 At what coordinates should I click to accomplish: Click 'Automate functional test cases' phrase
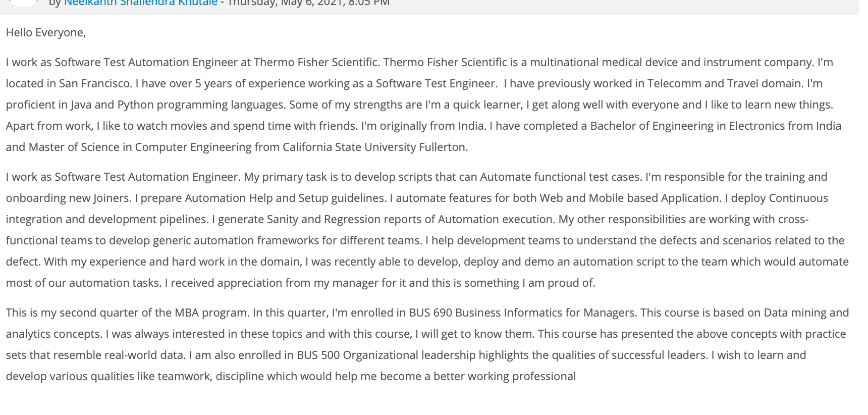[x=561, y=177]
